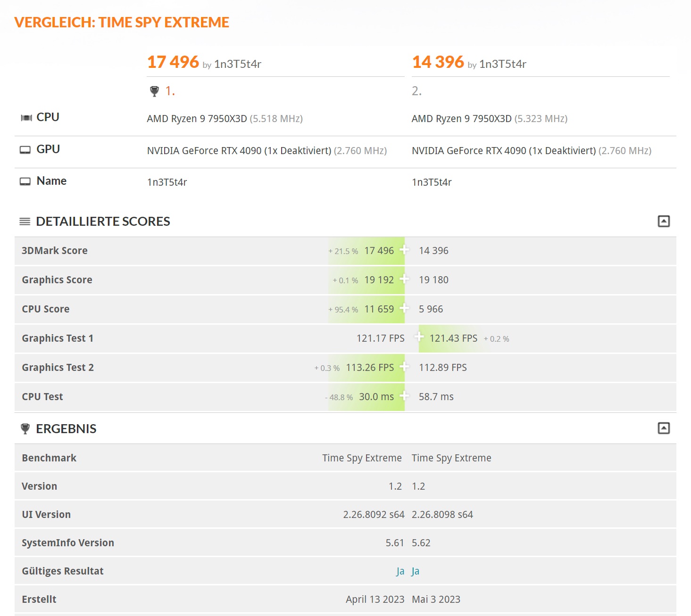Click the Detaillierte Scores list icon

(x=25, y=222)
